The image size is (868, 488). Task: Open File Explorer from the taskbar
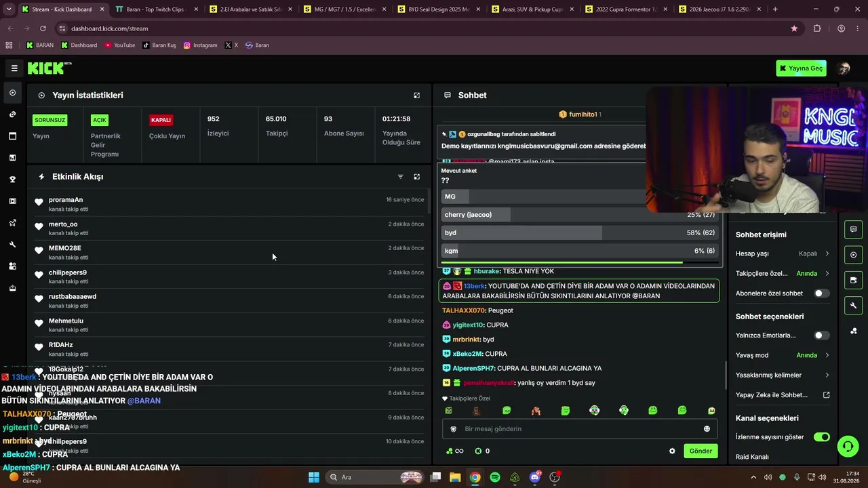[x=455, y=477]
